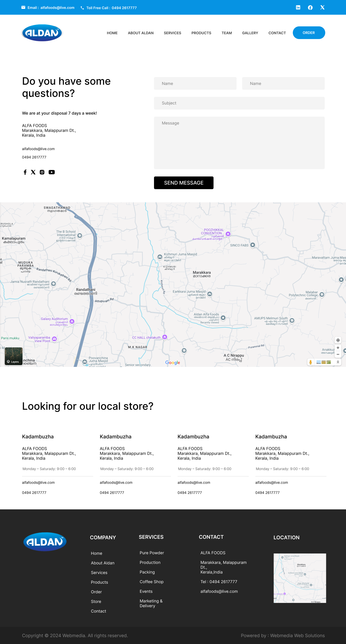Click the Instagram icon under contact details
The width and height of the screenshot is (346, 644).
pyautogui.click(x=42, y=172)
